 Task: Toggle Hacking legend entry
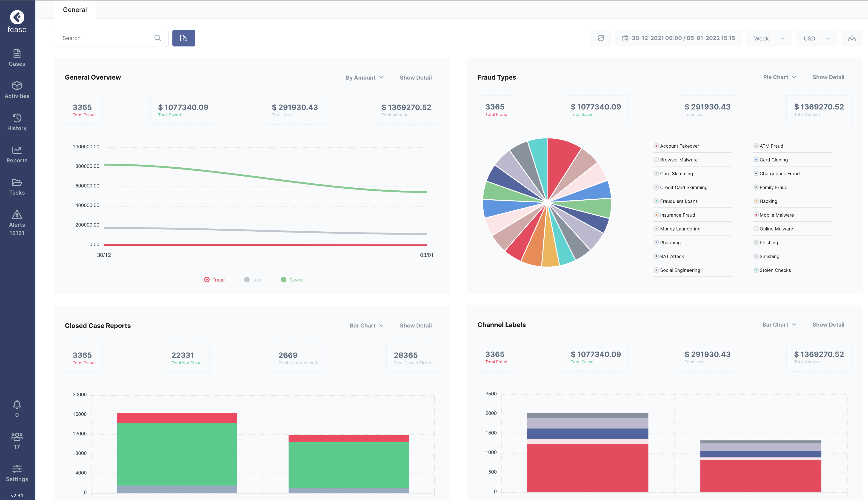coord(765,201)
